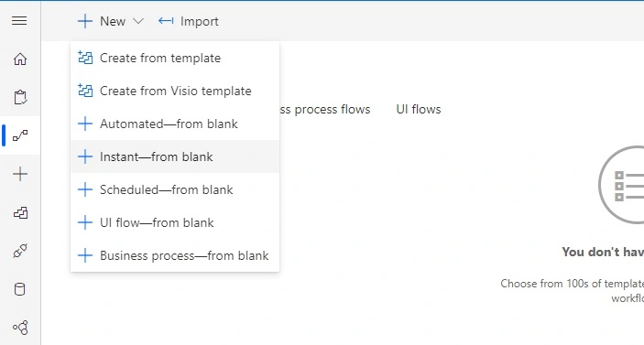Open Connectors plug icon in sidebar
644x345 pixels.
click(x=20, y=251)
